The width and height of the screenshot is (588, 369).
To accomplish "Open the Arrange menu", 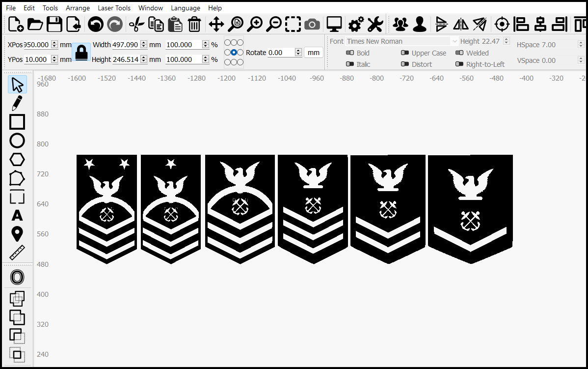I will (78, 8).
